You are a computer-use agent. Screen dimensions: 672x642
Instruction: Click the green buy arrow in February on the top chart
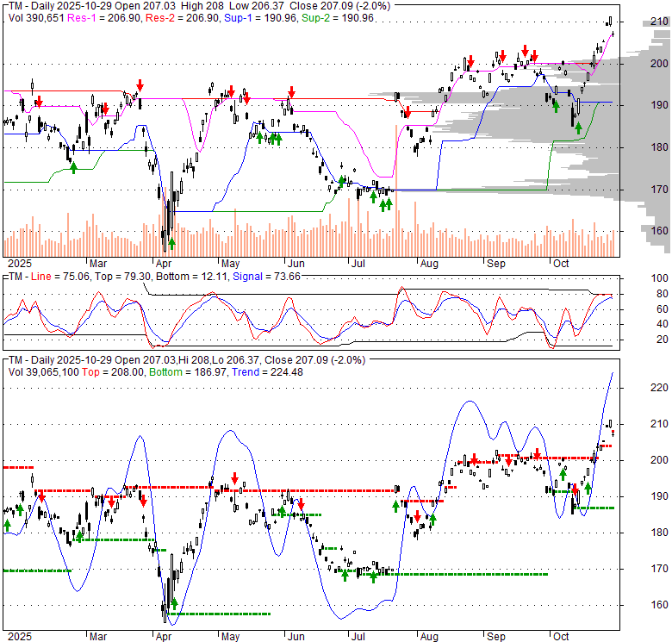(x=73, y=165)
